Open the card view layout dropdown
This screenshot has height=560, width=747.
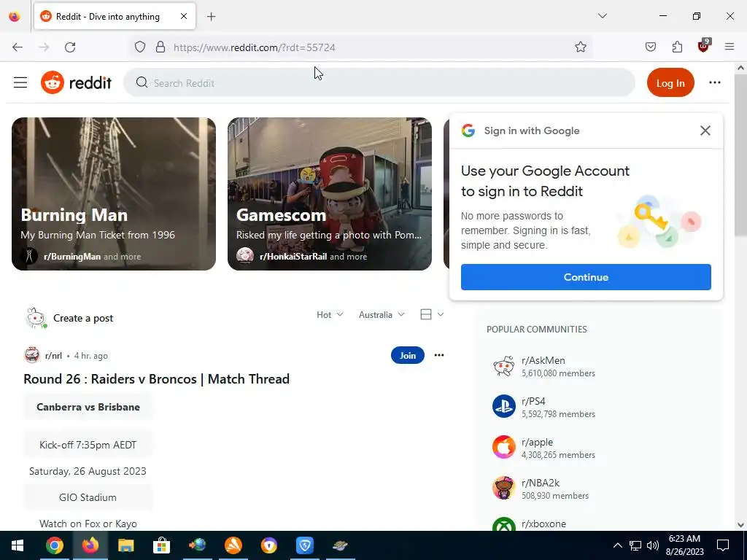pyautogui.click(x=432, y=314)
